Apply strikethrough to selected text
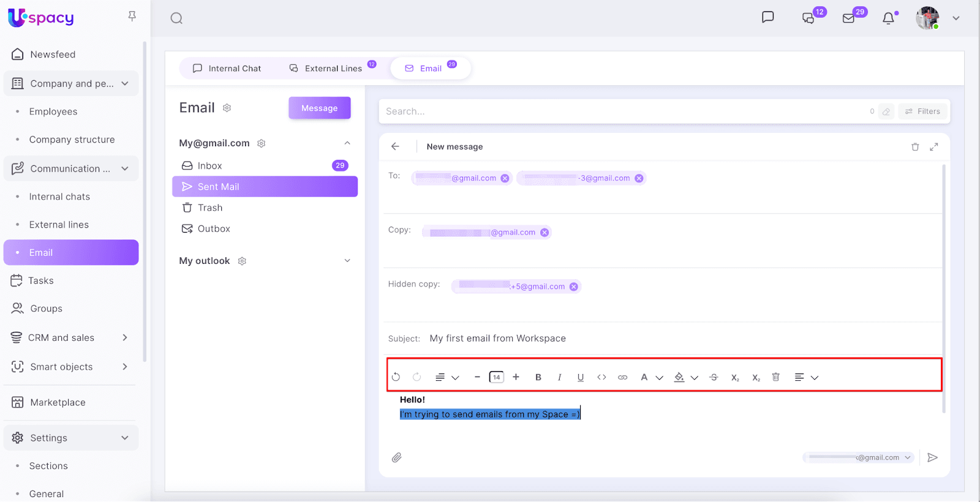This screenshot has width=980, height=502. 714,377
